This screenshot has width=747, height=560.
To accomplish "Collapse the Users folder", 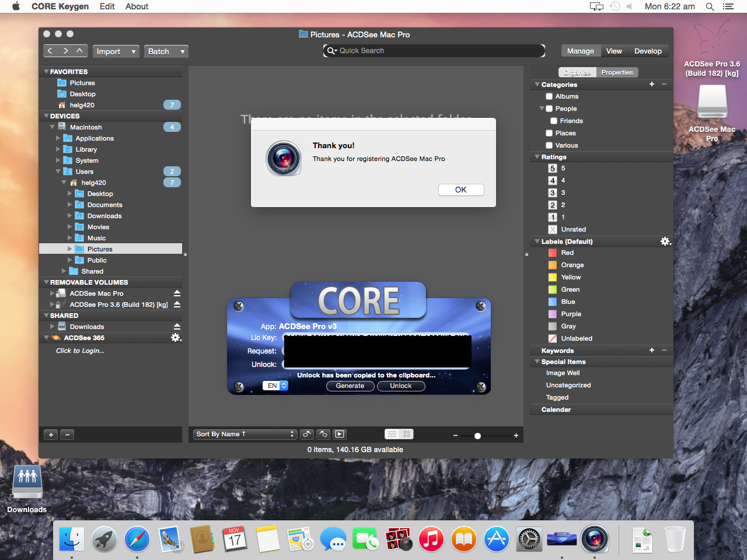I will point(58,171).
